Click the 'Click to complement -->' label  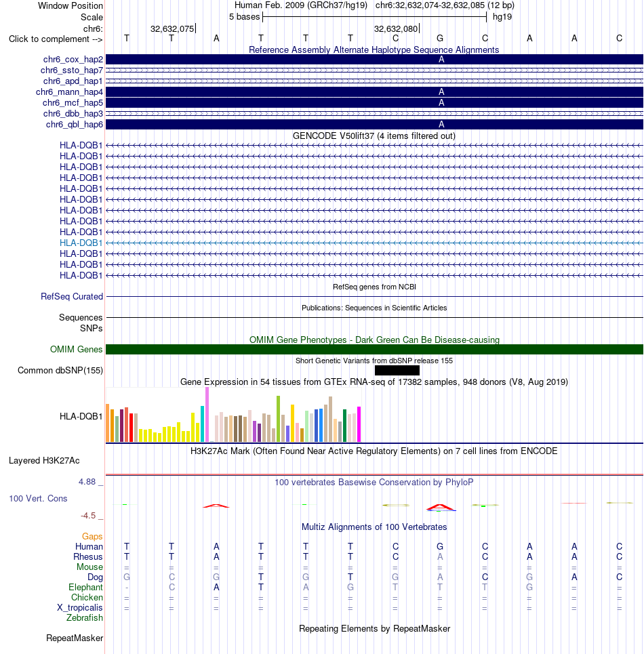[56, 39]
